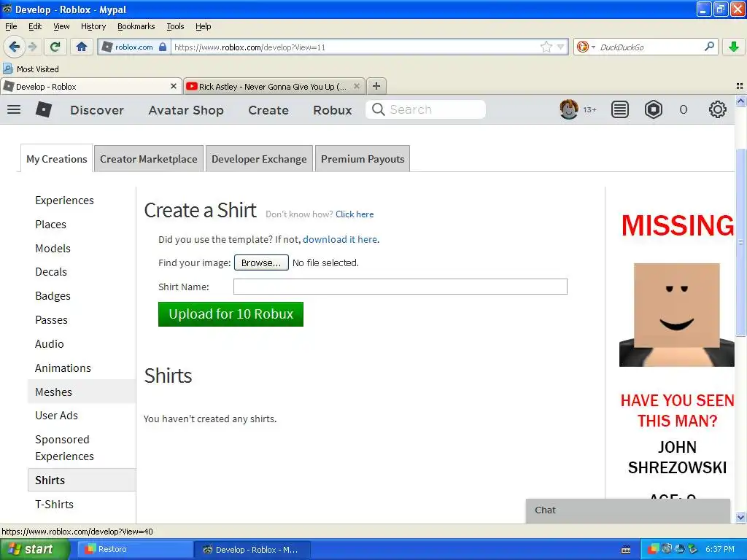This screenshot has width=747, height=560.
Task: Select Animations in the sidebar
Action: [63, 368]
